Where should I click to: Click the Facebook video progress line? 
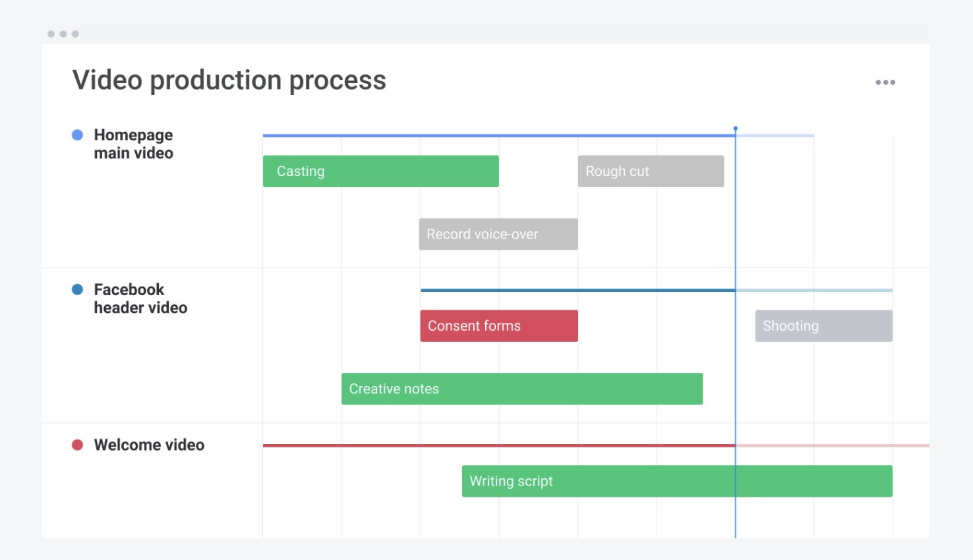(577, 290)
